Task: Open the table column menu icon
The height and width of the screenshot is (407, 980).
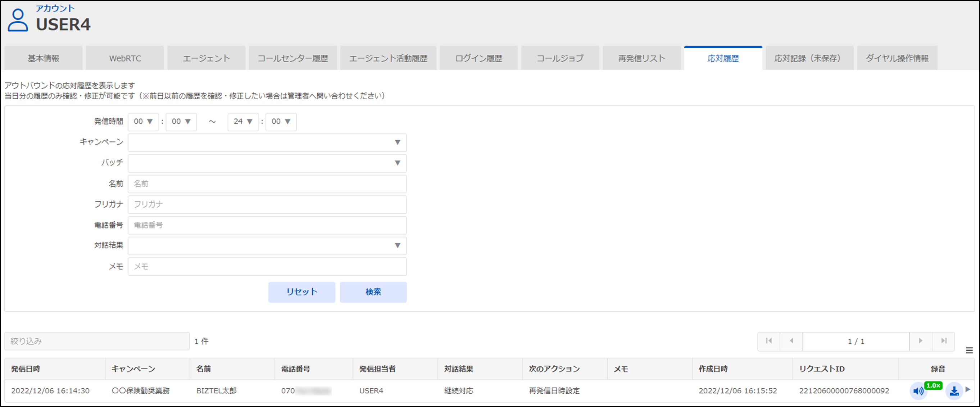Action: [x=969, y=351]
